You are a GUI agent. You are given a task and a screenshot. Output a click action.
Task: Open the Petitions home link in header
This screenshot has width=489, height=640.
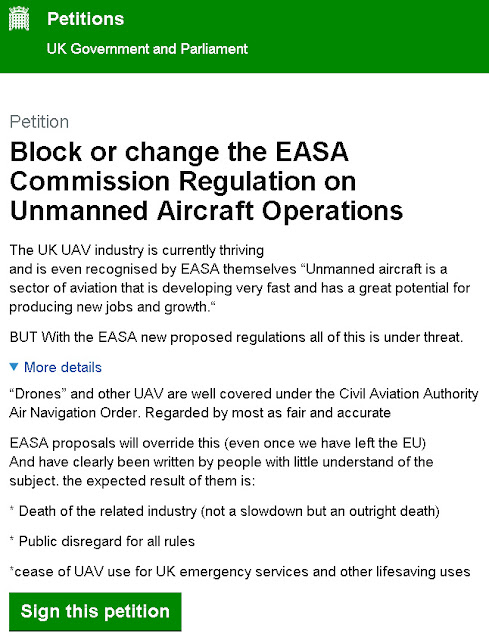[85, 19]
